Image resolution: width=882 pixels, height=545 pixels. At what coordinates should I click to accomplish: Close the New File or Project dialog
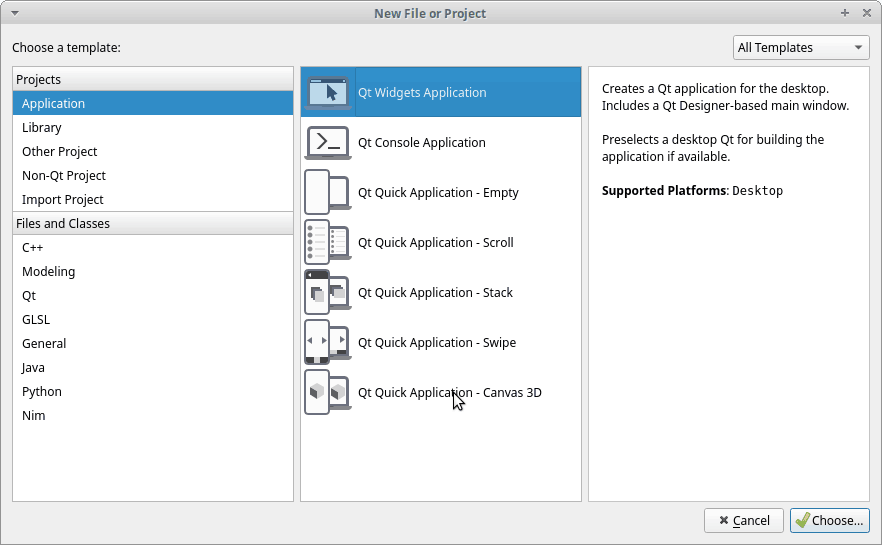click(x=867, y=12)
